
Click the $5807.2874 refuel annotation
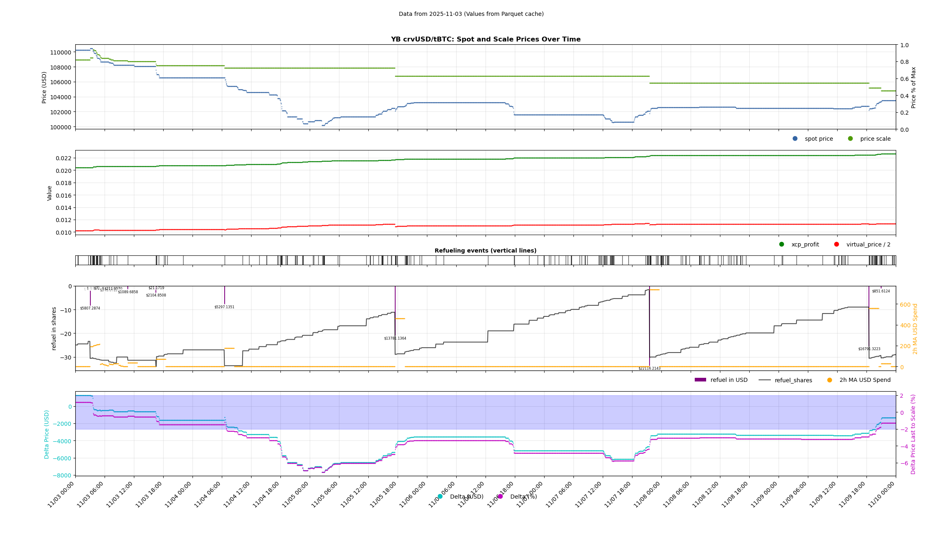point(90,308)
